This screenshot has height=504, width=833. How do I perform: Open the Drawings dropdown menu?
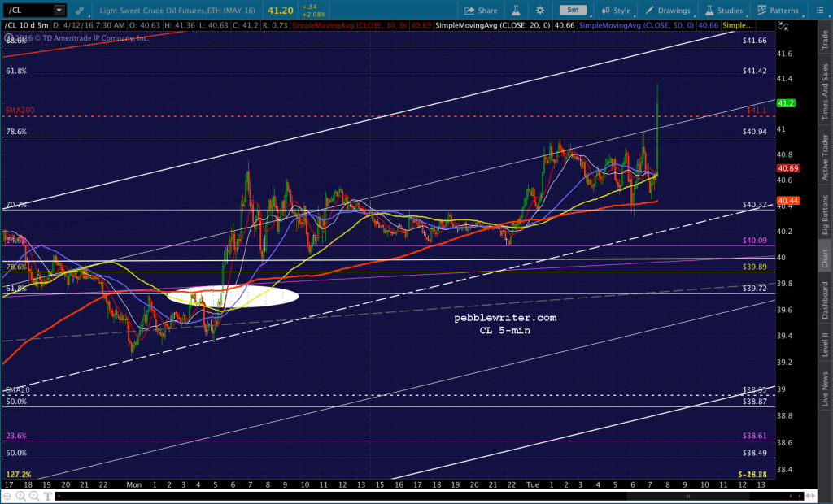(x=668, y=10)
